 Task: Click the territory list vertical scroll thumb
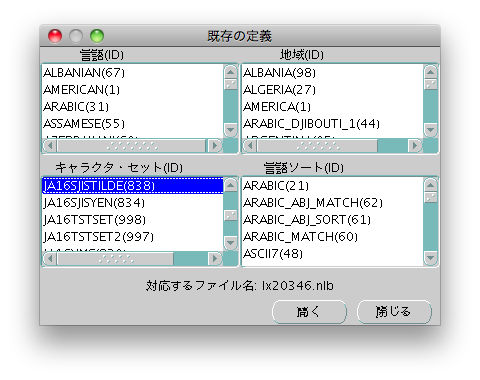point(431,84)
